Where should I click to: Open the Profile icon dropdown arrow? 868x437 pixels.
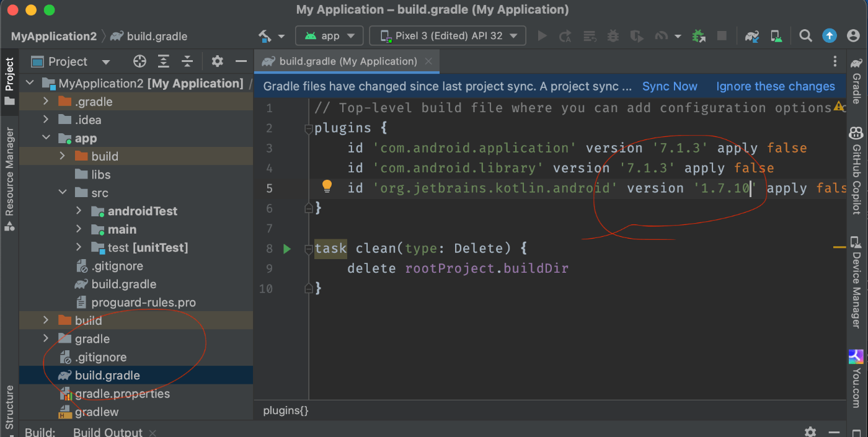pos(677,37)
